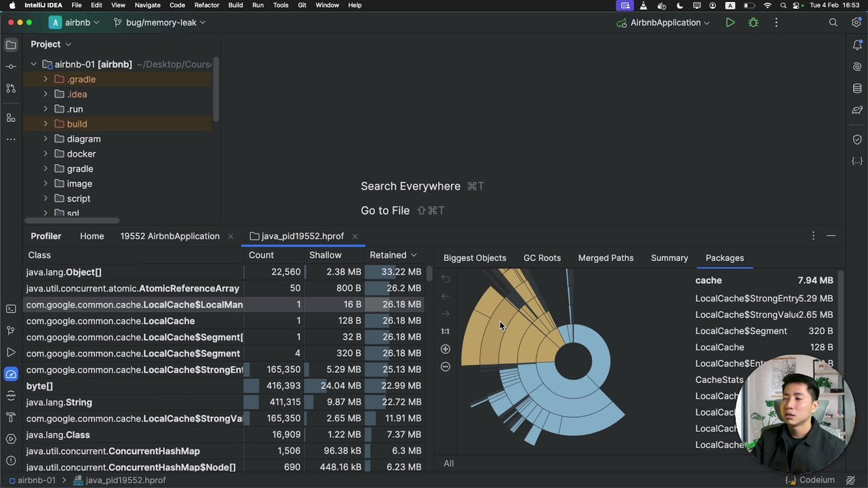Open macOS Control Center in menu bar

(797, 5)
